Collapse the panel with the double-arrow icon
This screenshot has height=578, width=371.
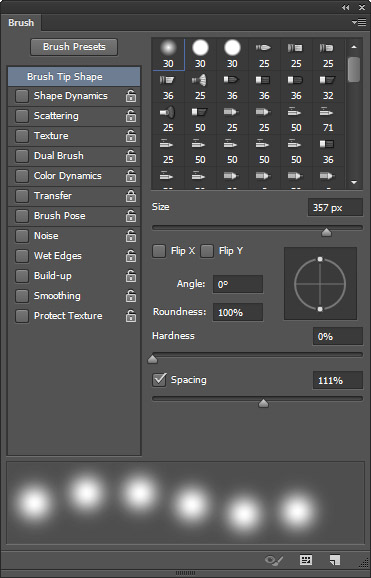click(x=345, y=7)
